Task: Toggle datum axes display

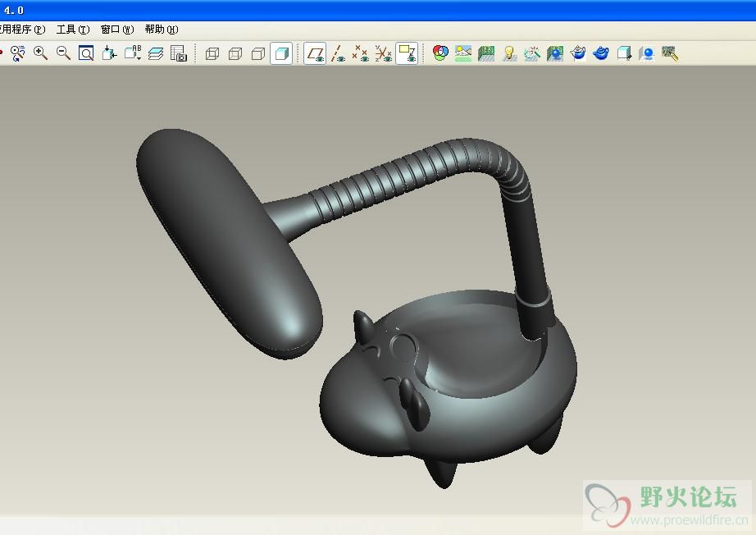Action: point(338,53)
